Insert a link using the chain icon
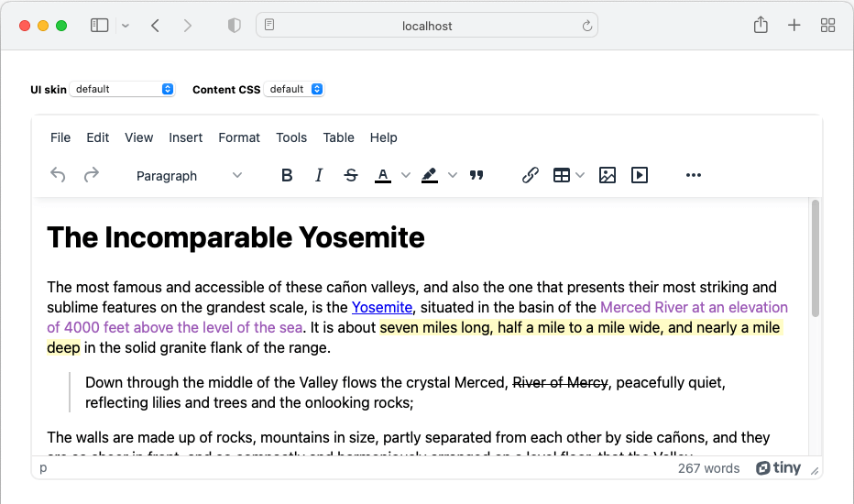This screenshot has width=854, height=504. 530,175
